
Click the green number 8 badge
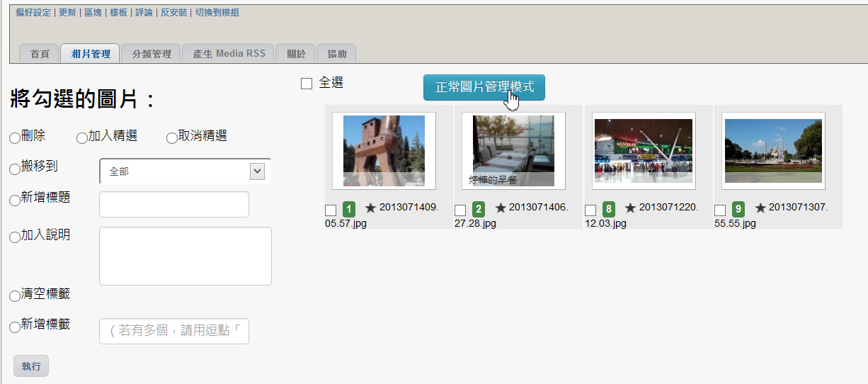[609, 209]
